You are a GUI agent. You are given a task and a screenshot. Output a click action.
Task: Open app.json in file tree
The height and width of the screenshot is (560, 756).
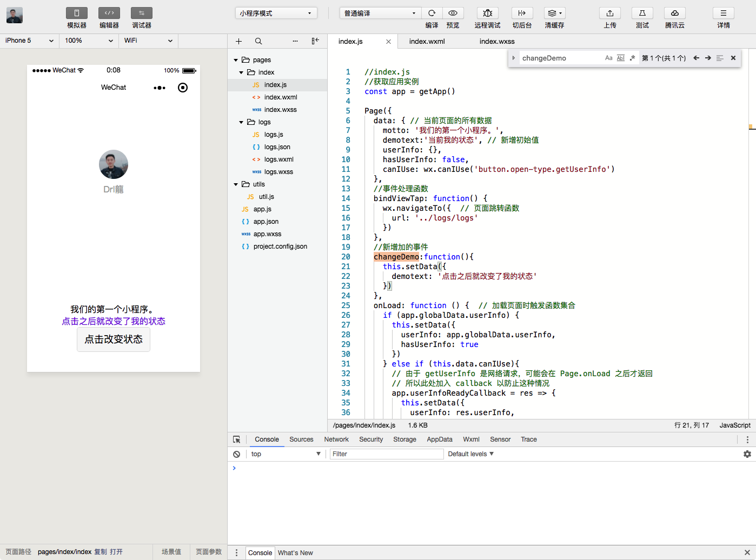pyautogui.click(x=266, y=222)
